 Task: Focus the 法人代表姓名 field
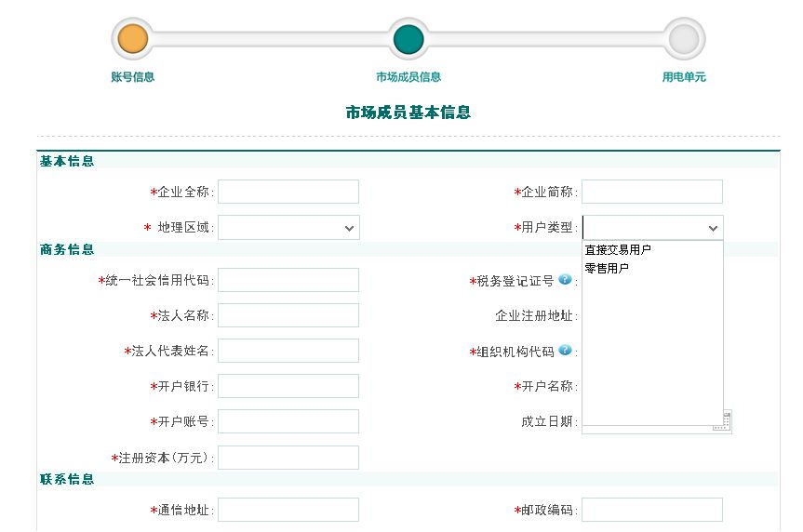[x=288, y=351]
